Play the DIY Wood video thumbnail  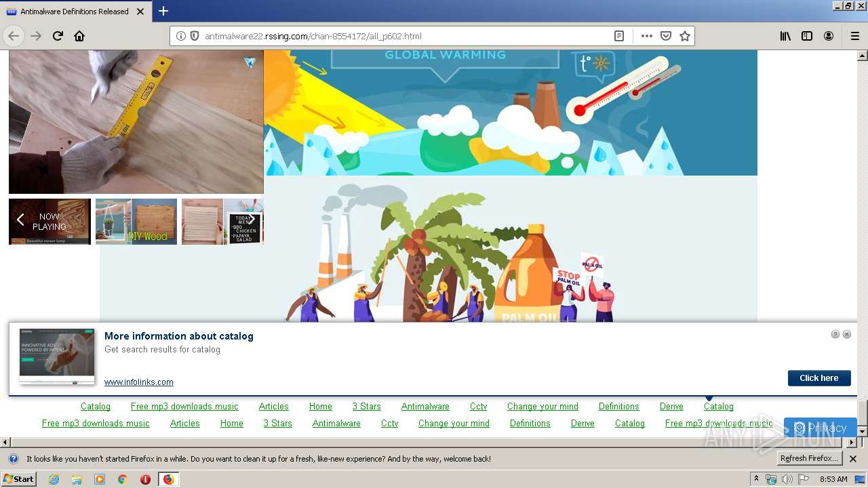tap(136, 222)
